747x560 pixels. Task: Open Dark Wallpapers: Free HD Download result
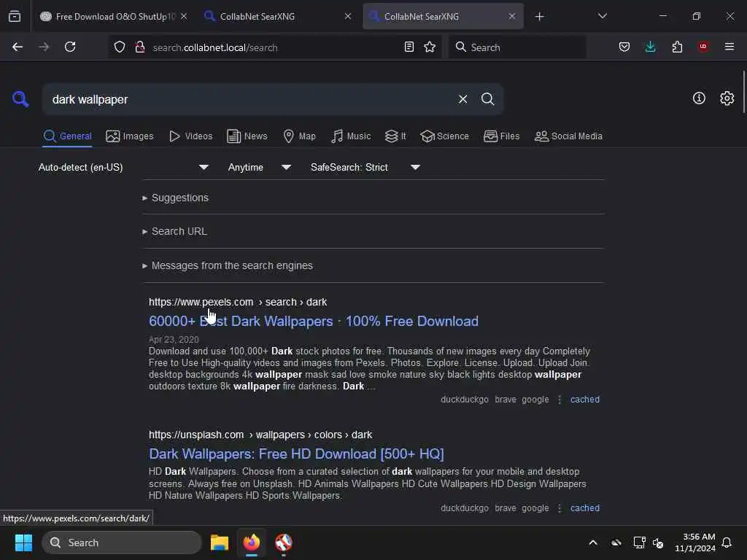(296, 454)
